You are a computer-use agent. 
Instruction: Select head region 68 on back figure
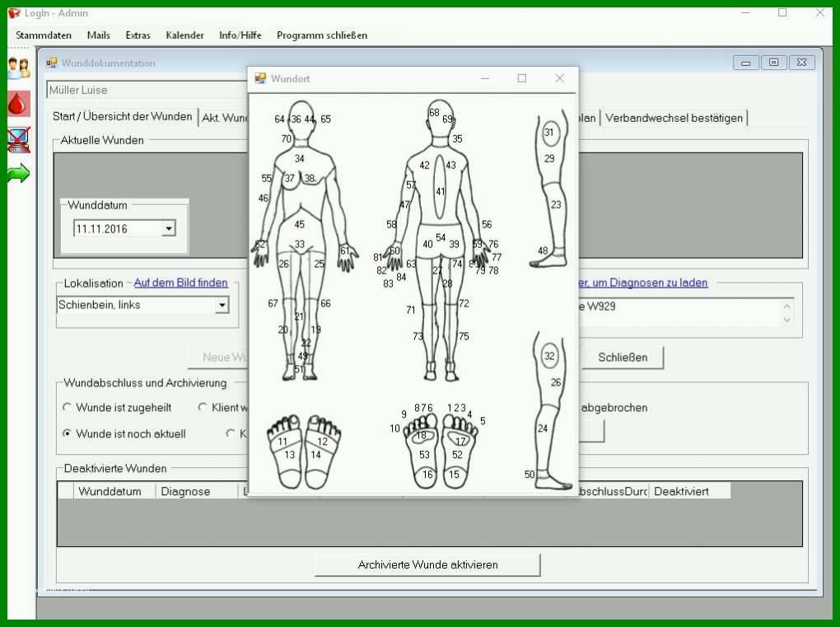coord(435,113)
